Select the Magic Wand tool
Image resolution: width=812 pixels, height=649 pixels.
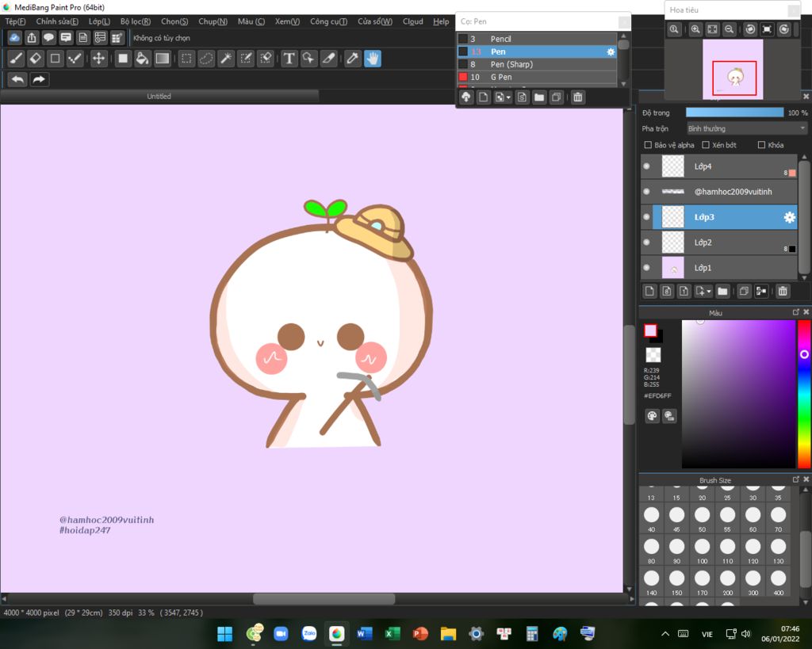[226, 59]
